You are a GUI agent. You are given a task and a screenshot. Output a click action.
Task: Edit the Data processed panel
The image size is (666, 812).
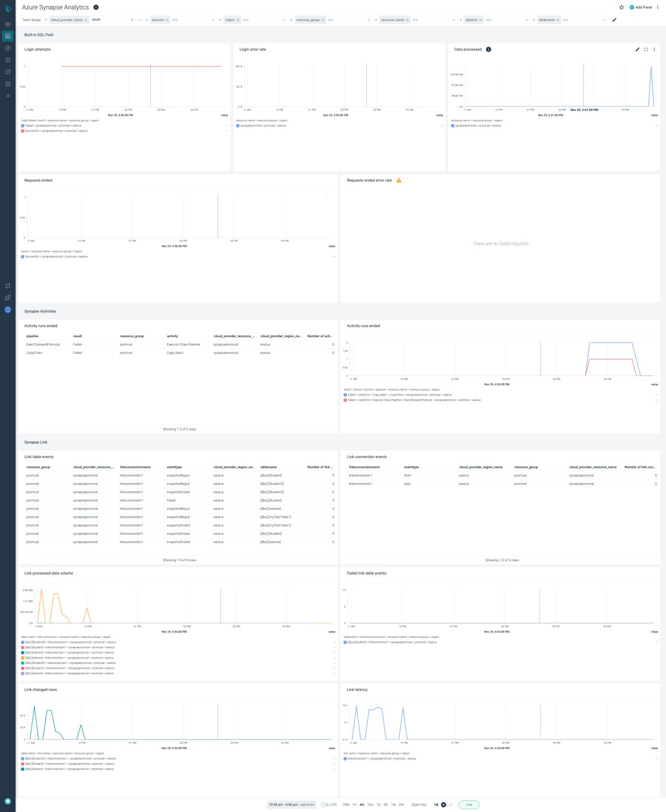[x=637, y=49]
